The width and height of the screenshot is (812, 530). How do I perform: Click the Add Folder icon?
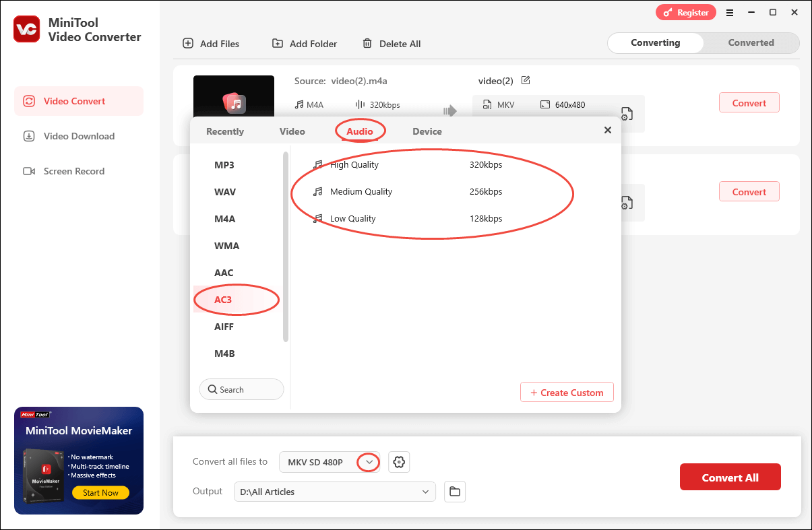[278, 43]
